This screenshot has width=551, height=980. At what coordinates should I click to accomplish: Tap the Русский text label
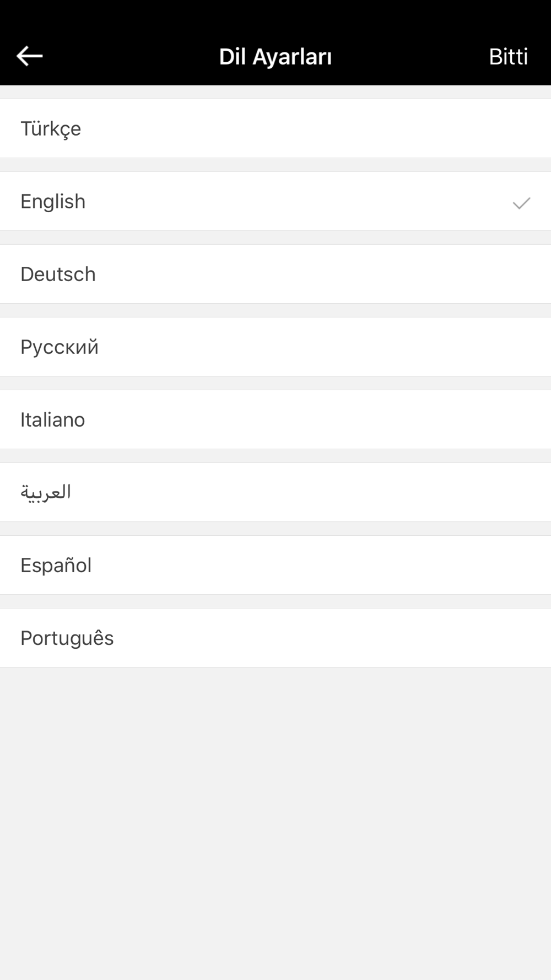(59, 347)
